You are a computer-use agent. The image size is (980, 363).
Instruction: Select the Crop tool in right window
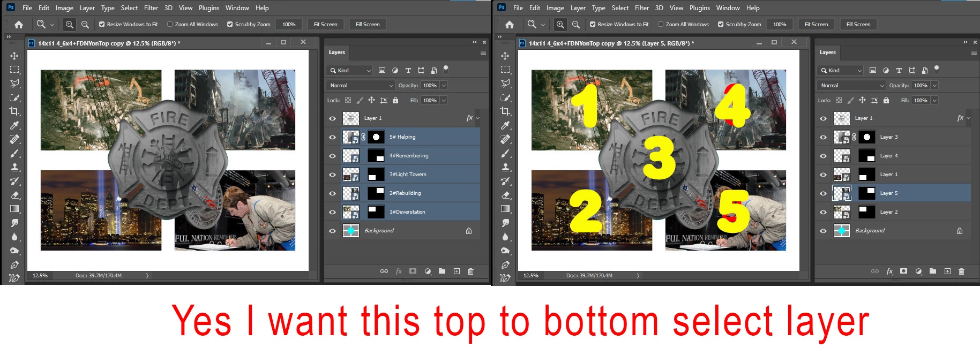coord(505,111)
